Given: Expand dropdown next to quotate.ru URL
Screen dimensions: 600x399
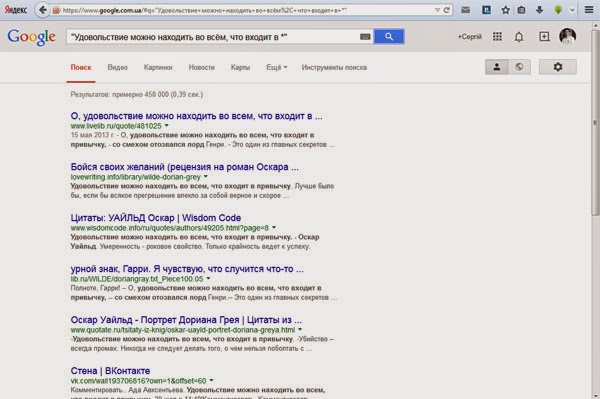Looking at the screenshot, I should pyautogui.click(x=300, y=329).
